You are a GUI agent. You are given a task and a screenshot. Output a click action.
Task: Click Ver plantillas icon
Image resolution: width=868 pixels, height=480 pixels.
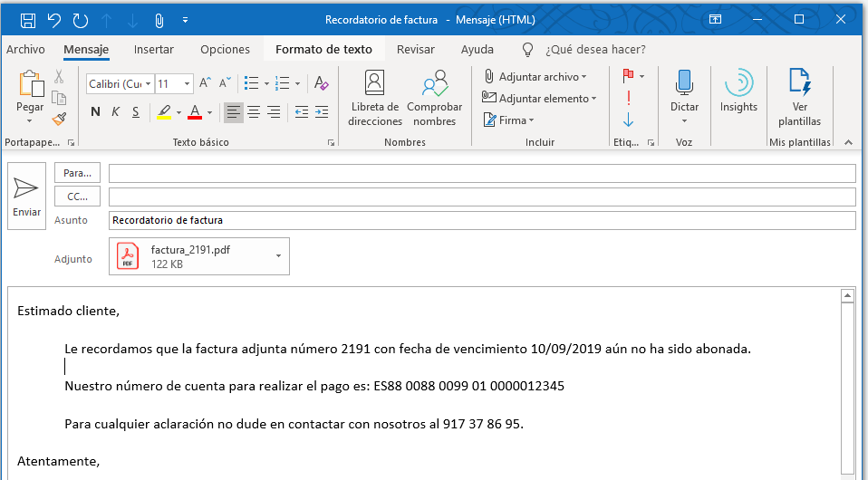tap(799, 98)
